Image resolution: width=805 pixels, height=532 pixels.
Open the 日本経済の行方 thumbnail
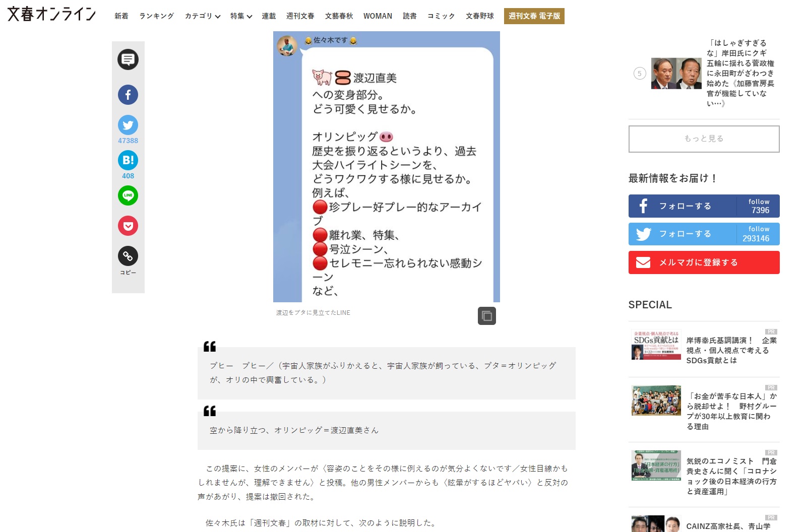tap(656, 465)
